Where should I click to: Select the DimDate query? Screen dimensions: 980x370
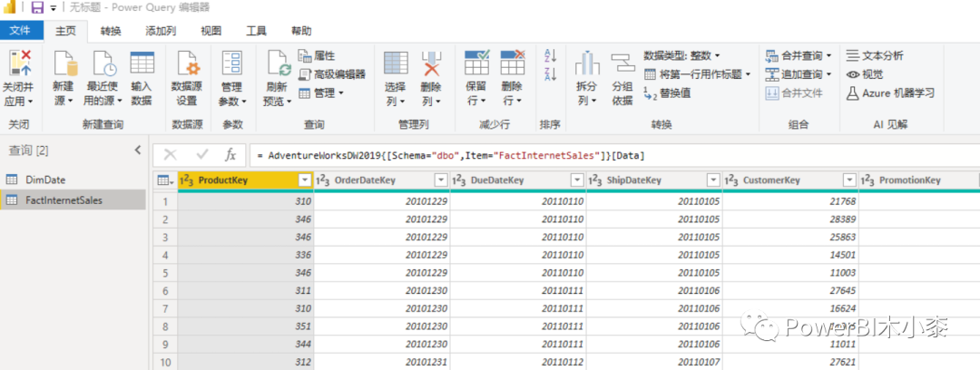click(73, 180)
